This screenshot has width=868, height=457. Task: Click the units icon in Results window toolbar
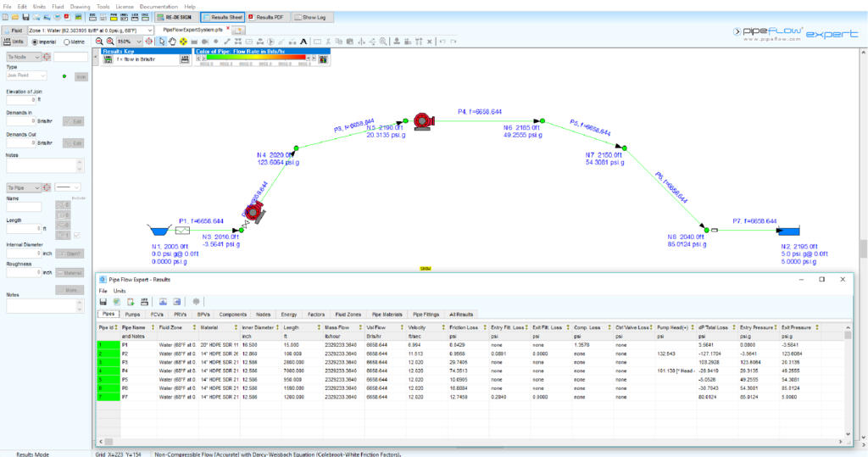tap(144, 302)
